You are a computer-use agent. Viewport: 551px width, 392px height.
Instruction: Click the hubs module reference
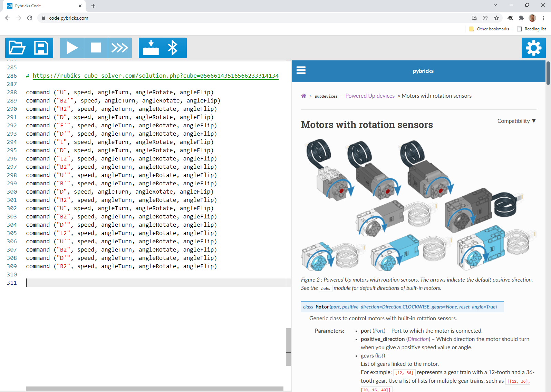coord(326,288)
